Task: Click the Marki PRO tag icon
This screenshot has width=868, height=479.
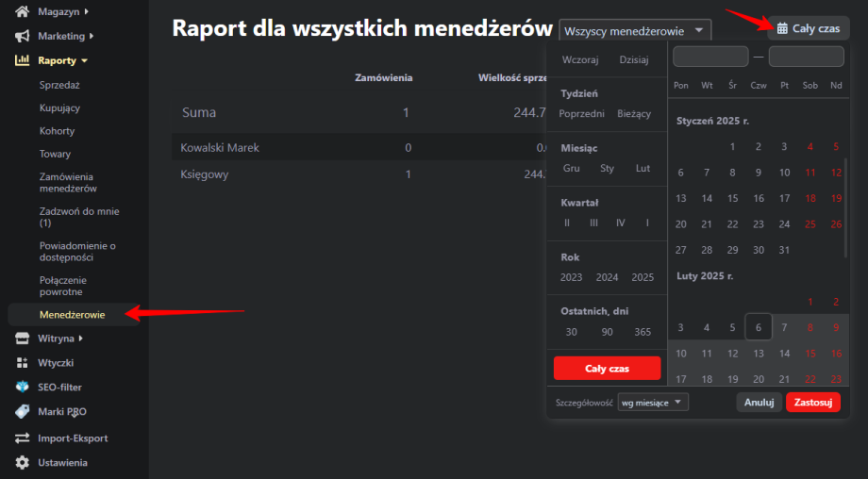Action: (22, 412)
